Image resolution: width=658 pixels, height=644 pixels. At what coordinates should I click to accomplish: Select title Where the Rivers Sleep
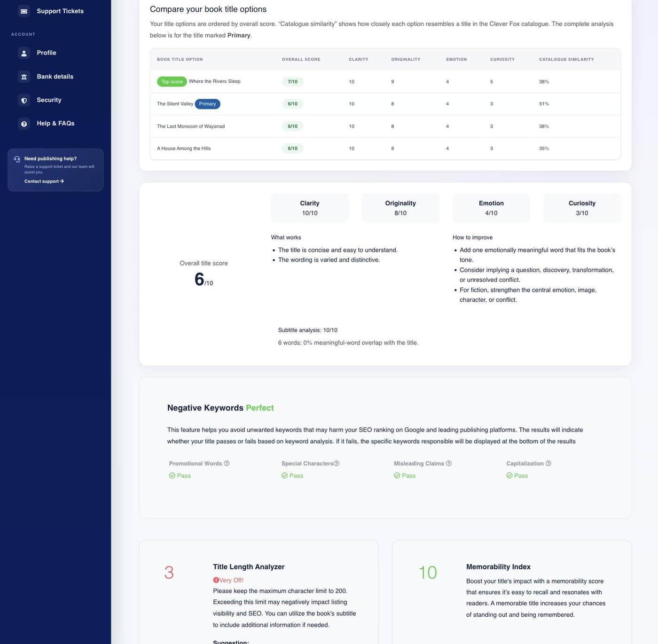[x=214, y=81]
